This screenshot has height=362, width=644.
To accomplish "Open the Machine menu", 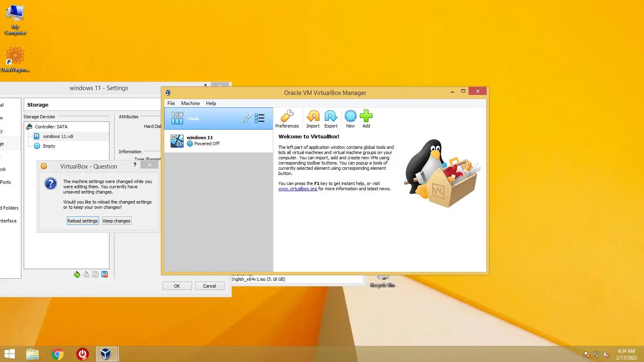I will [x=190, y=103].
